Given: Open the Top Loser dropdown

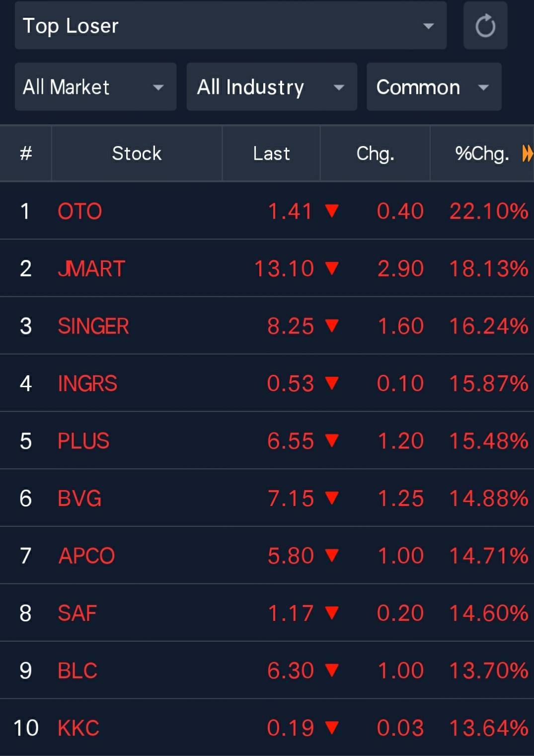Looking at the screenshot, I should pos(230,26).
